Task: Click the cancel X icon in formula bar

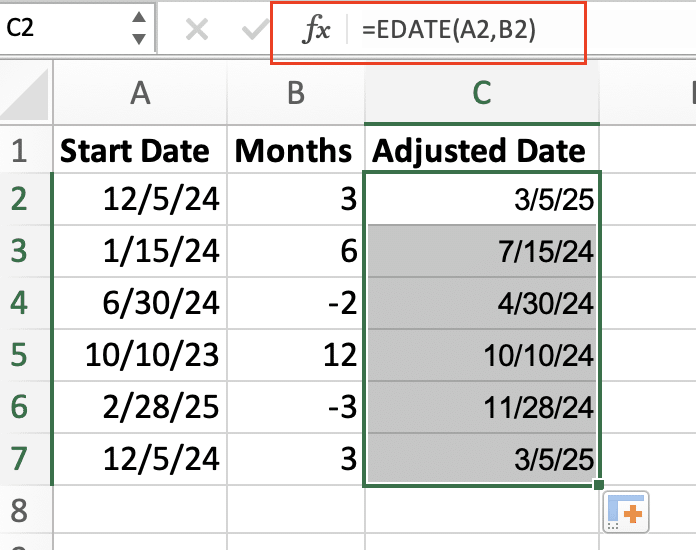Action: [197, 30]
